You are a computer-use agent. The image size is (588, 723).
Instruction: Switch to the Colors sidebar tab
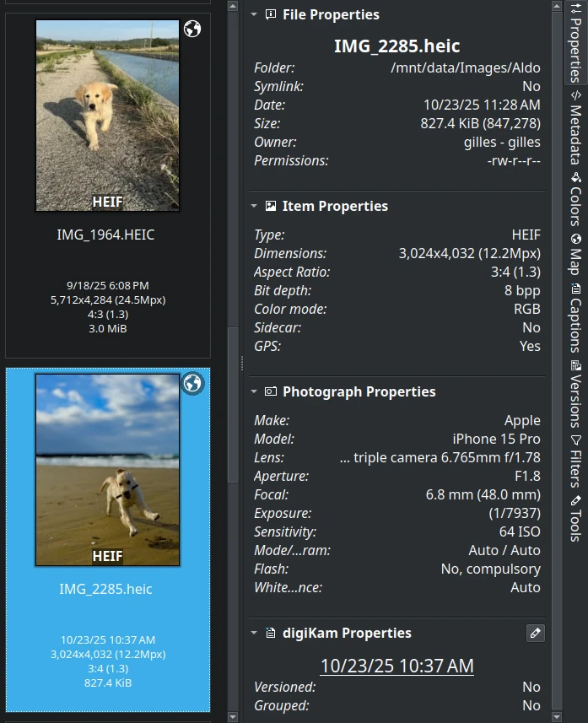(575, 200)
